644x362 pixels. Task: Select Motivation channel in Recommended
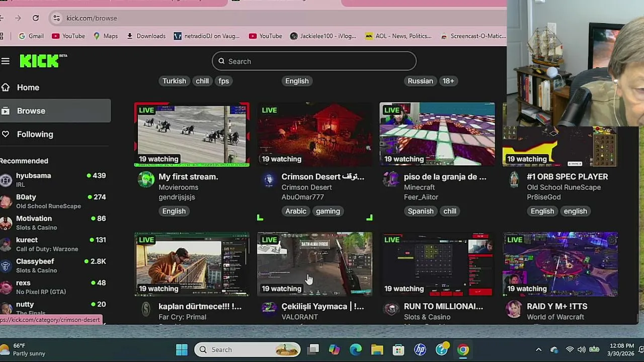tap(53, 223)
